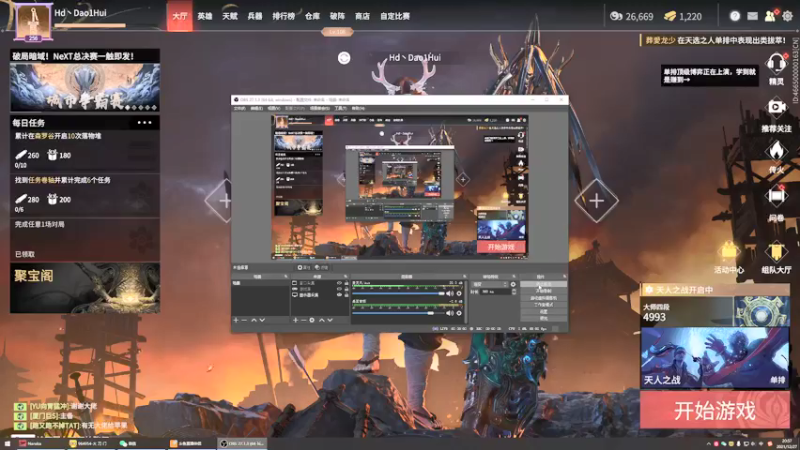Viewport: 800px width, 450px height.
Task: Open desktop audio gear in OBS mixer
Action: [459, 313]
